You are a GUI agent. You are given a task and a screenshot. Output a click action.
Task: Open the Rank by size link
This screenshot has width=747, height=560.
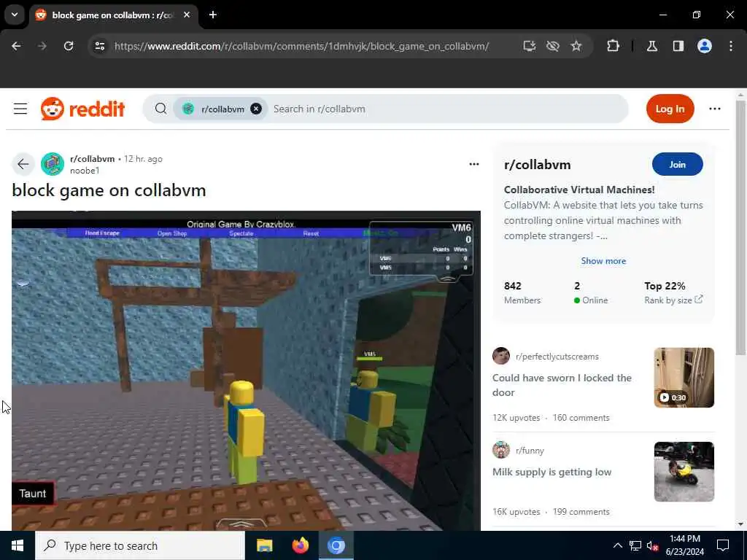point(673,300)
